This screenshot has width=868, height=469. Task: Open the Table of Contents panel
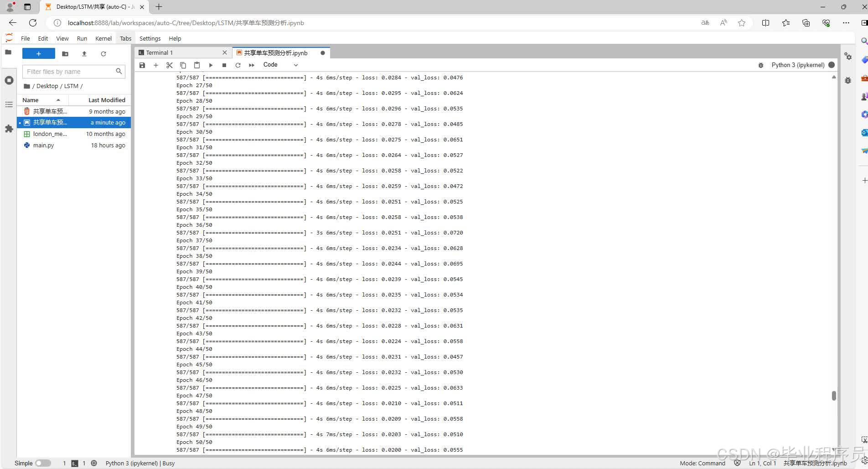9,104
